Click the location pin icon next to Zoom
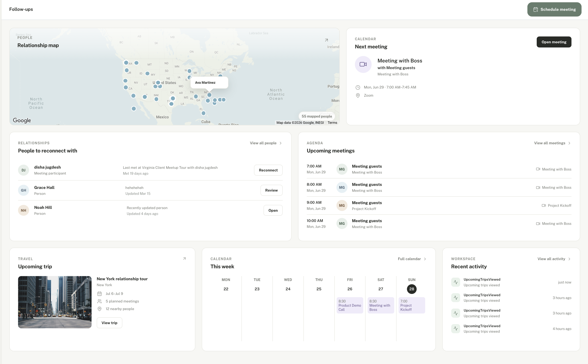Image resolution: width=588 pixels, height=364 pixels. pyautogui.click(x=358, y=96)
